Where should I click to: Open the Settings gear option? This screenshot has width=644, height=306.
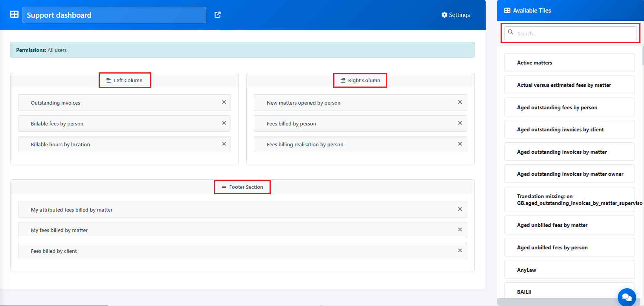coord(455,15)
